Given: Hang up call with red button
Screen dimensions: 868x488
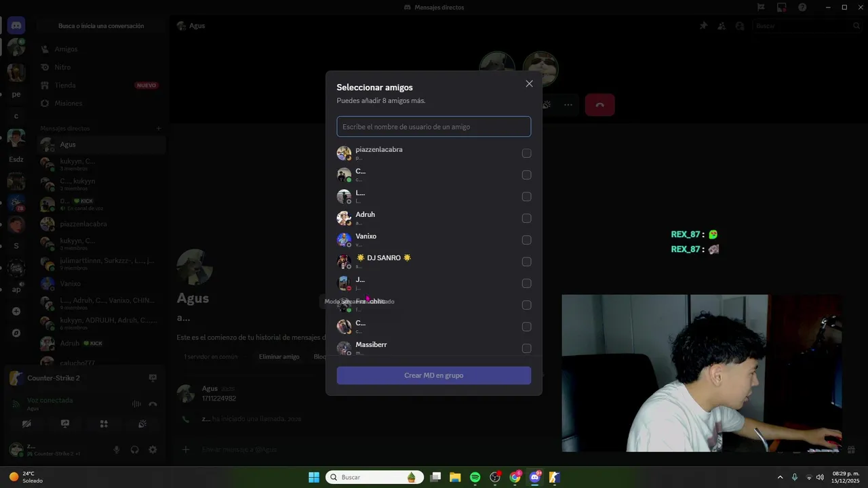Looking at the screenshot, I should point(600,105).
